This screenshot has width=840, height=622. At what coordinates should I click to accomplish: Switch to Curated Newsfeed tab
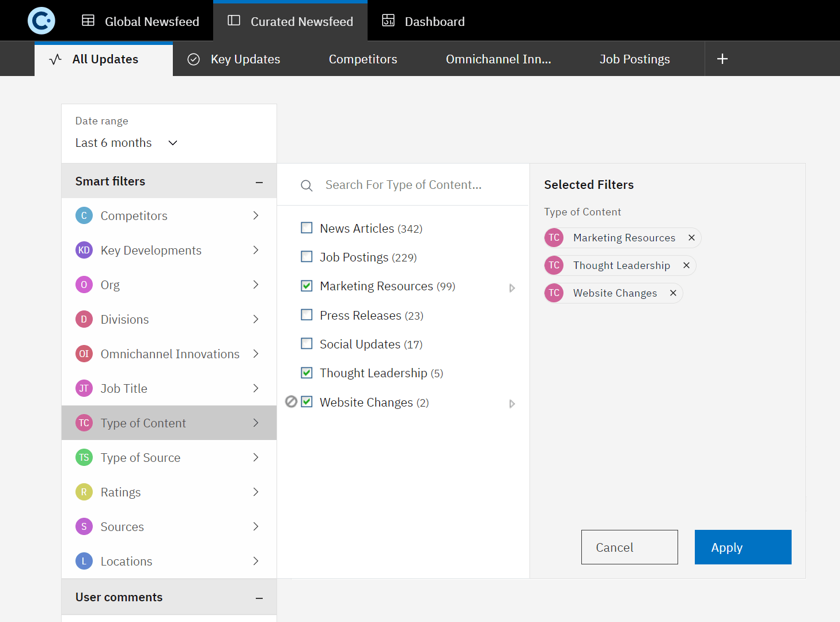290,21
